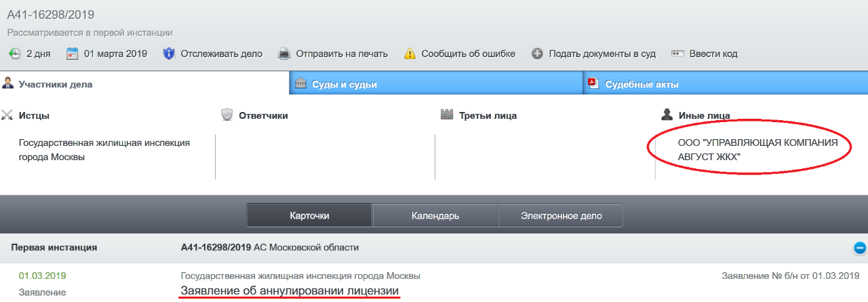Switch view to Календарь

435,216
